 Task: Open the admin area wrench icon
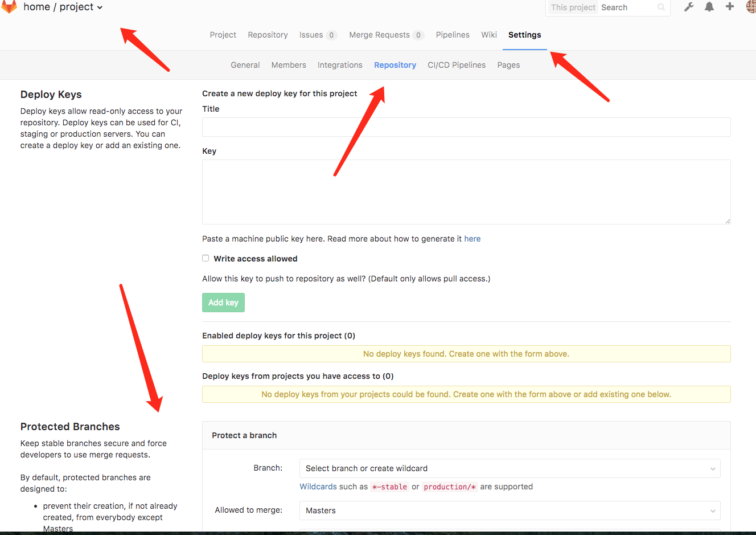click(689, 7)
